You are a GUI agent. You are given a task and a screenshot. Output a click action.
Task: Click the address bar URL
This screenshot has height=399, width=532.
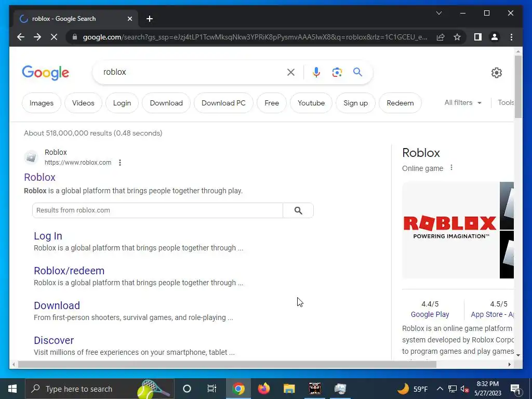[255, 37]
